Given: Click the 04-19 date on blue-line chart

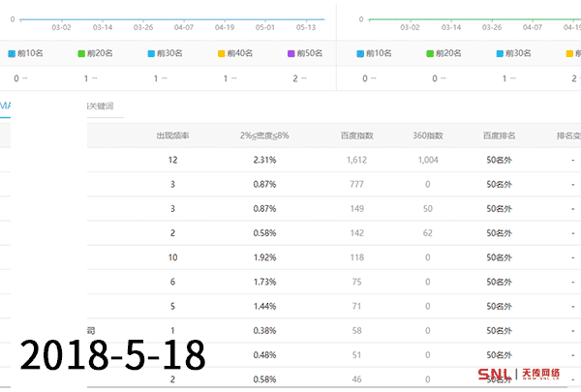Looking at the screenshot, I should click(225, 27).
